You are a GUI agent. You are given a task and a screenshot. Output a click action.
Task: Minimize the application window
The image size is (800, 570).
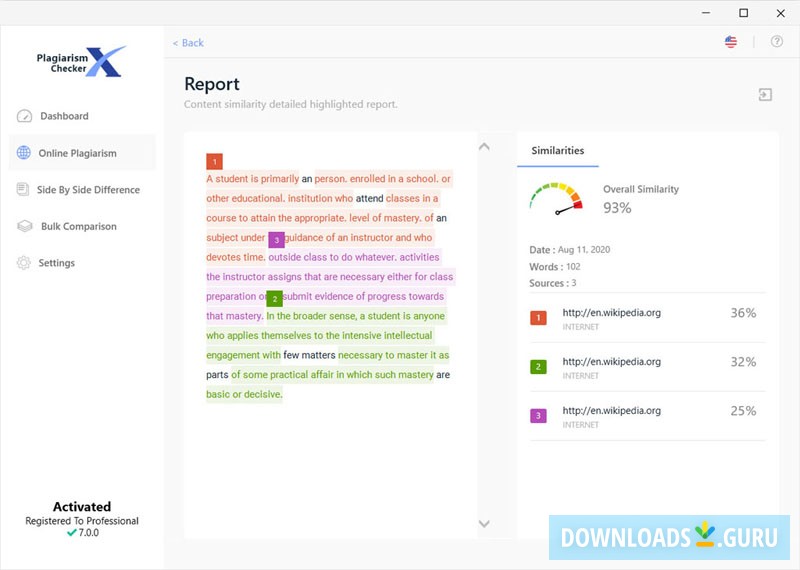point(706,13)
